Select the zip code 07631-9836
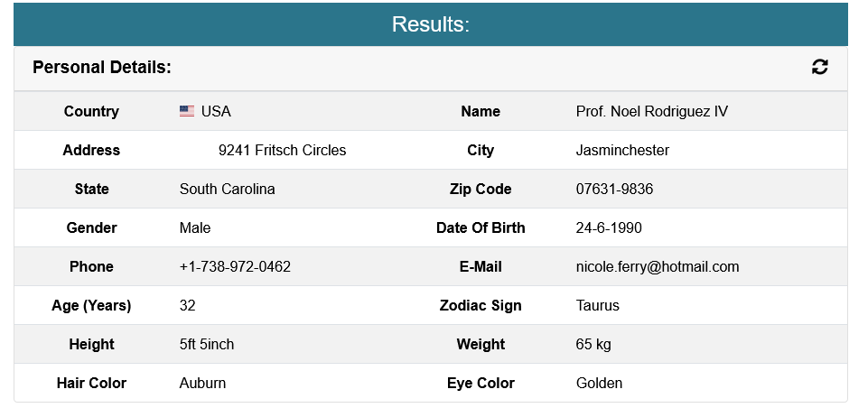The width and height of the screenshot is (868, 408). point(614,189)
